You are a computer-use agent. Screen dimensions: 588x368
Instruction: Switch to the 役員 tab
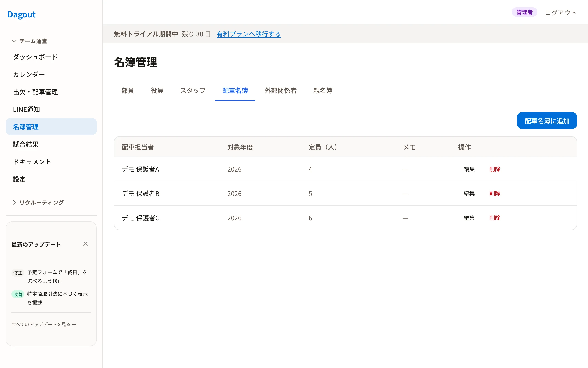coord(157,91)
